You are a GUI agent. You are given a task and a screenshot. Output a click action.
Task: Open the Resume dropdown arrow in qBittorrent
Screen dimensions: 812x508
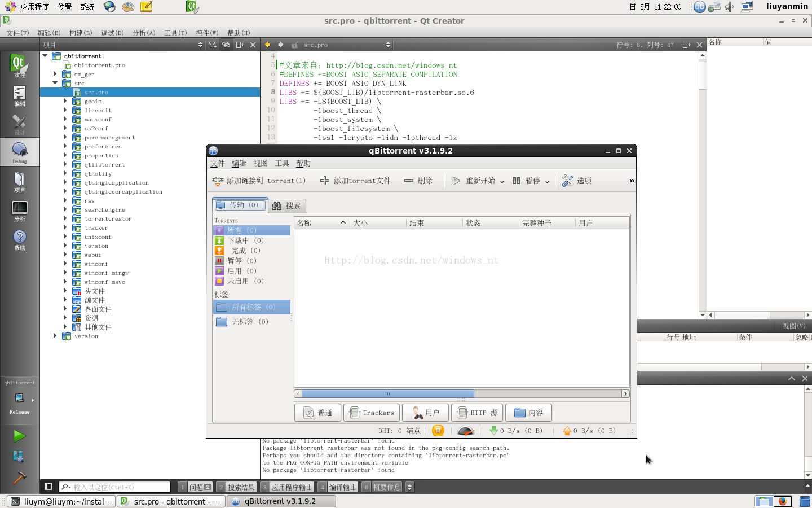502,181
